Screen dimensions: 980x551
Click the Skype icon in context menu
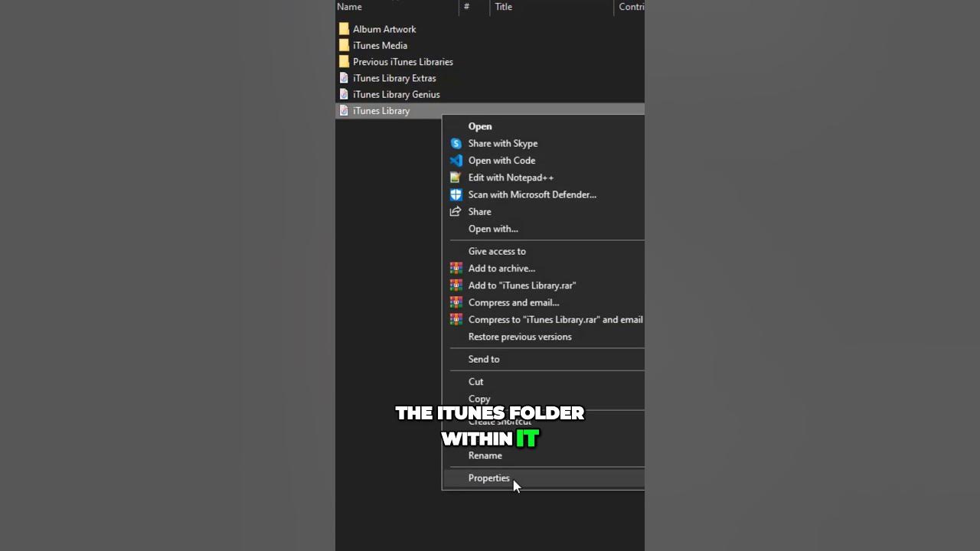(456, 143)
